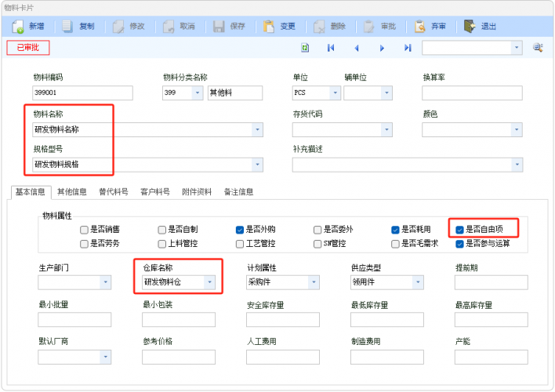
Task: Uncheck the 是否外购 checkbox
Action: coord(241,230)
